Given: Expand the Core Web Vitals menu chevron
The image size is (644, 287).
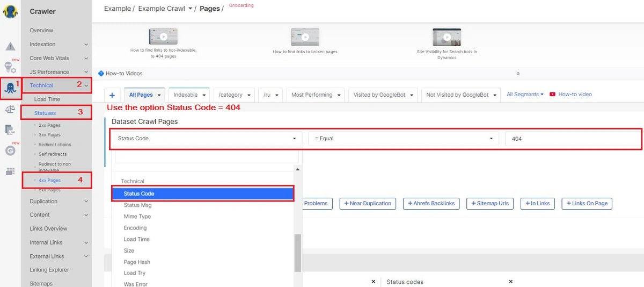Looking at the screenshot, I should [86, 58].
